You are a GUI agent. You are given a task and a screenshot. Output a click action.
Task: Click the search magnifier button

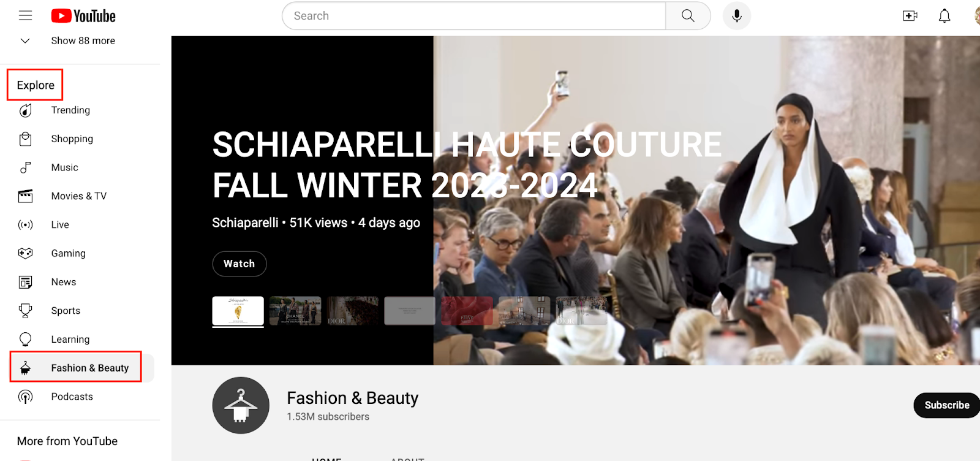(688, 16)
